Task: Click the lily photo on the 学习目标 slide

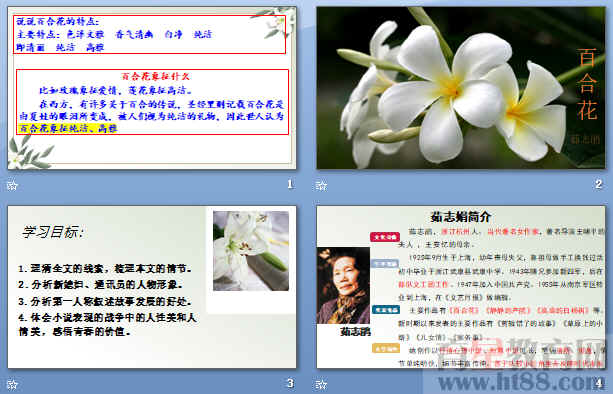Action: point(251,251)
